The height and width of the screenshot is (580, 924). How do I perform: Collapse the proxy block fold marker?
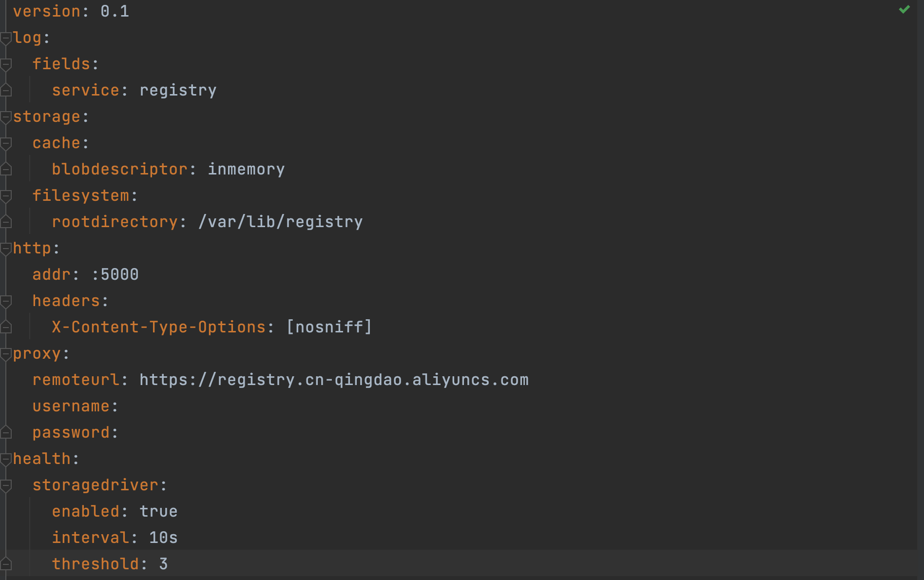coord(6,354)
